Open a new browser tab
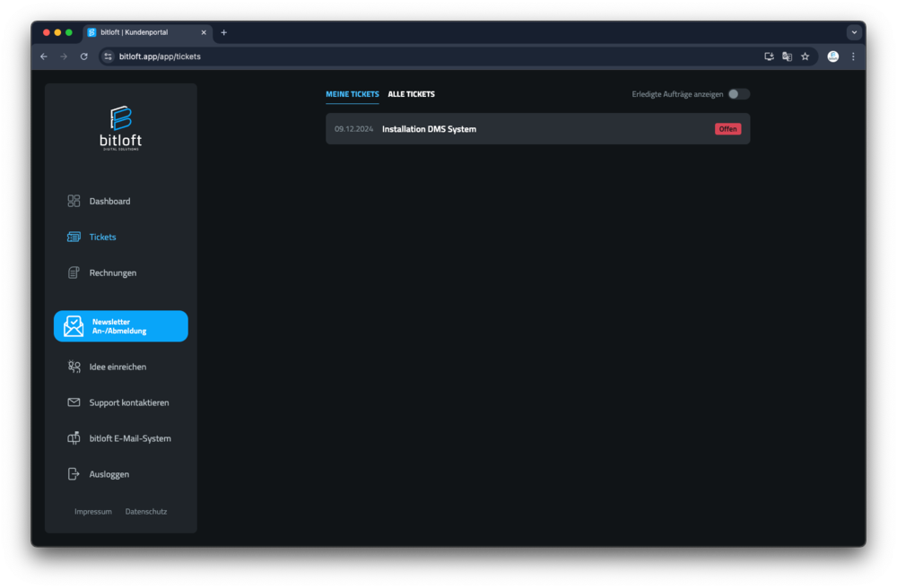Viewport: 897px width, 588px height. tap(224, 32)
